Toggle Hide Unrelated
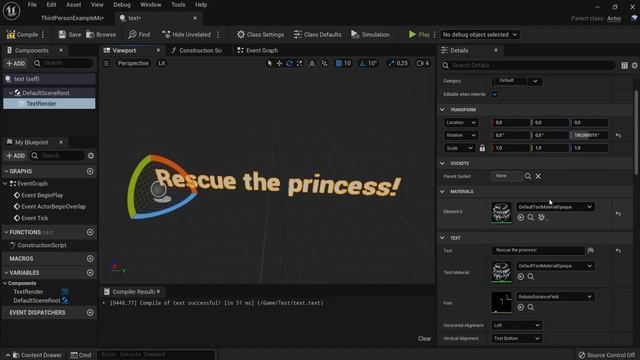The width and height of the screenshot is (640, 360). [187, 35]
